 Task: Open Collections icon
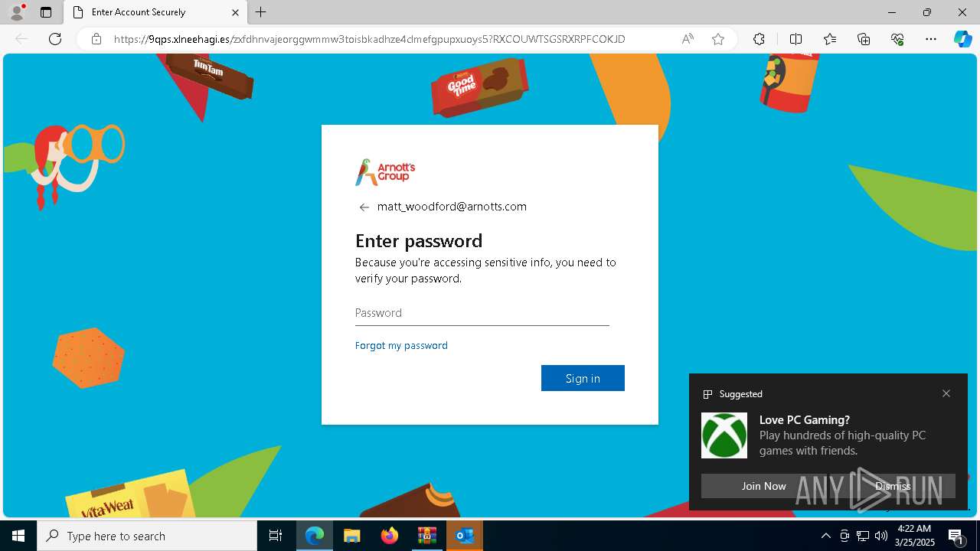(x=864, y=39)
